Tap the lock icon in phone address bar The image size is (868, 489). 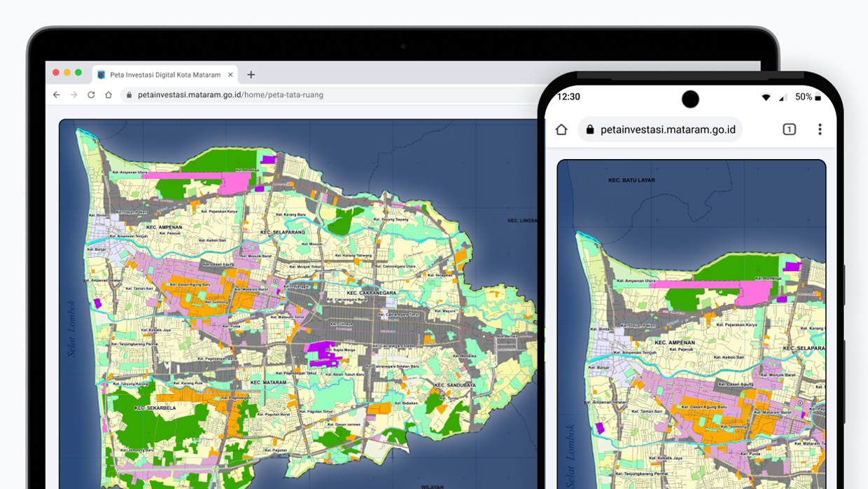click(x=589, y=130)
